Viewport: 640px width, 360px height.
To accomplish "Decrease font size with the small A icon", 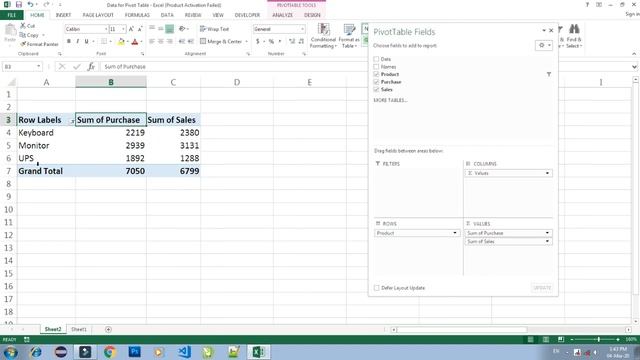I will [x=140, y=29].
